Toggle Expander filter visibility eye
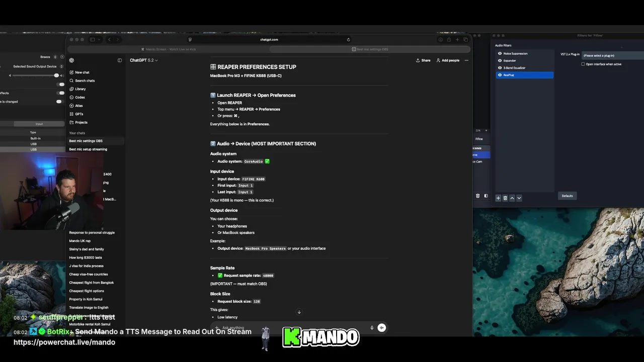This screenshot has width=644, height=362. click(500, 60)
